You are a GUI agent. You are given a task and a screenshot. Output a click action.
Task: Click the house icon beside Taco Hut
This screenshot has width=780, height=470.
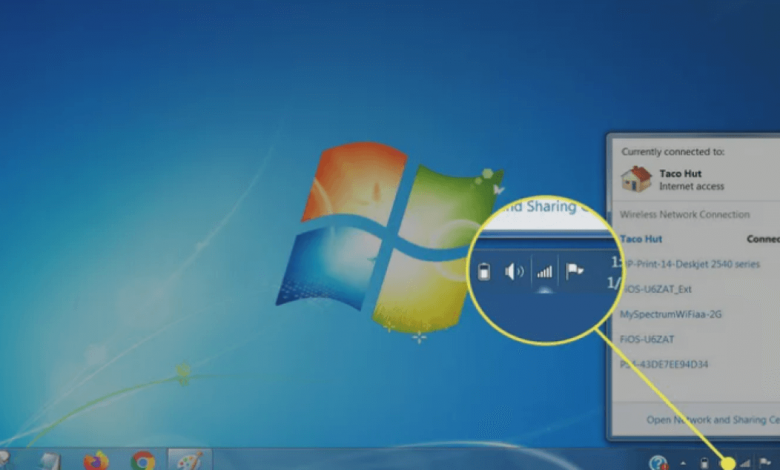[636, 179]
